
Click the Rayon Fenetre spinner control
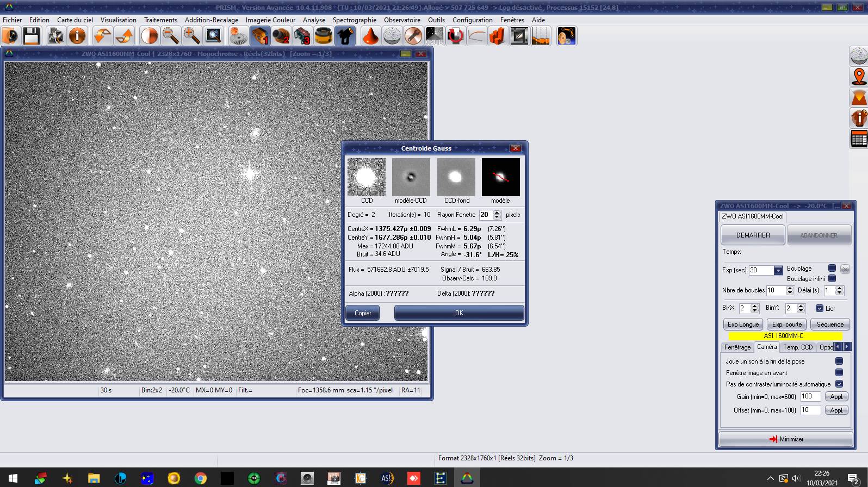[497, 215]
